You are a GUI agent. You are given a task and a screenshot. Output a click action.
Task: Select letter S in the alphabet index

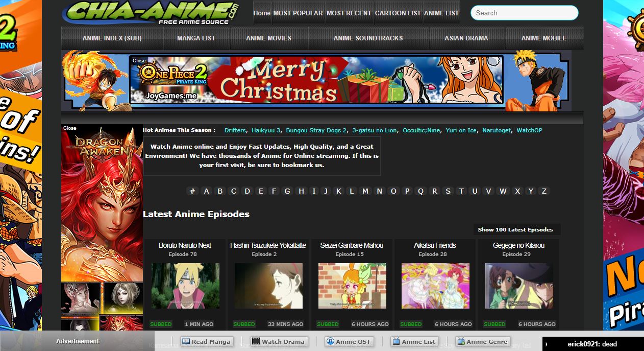tap(448, 191)
